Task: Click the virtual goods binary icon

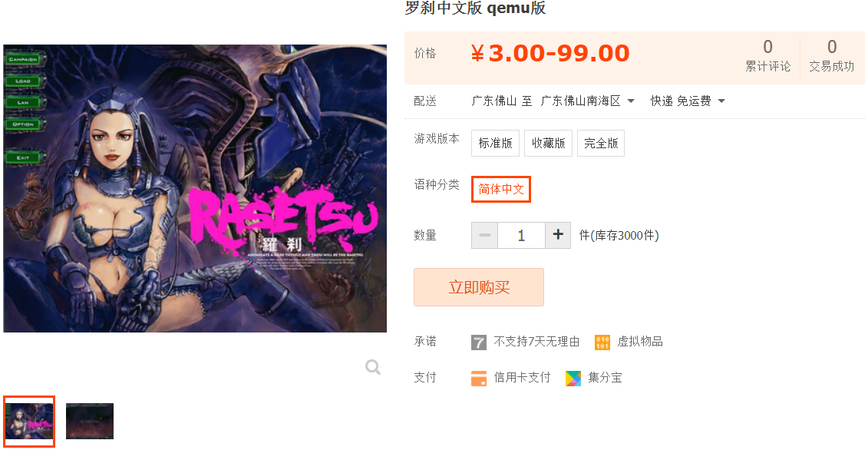Action: coord(602,342)
